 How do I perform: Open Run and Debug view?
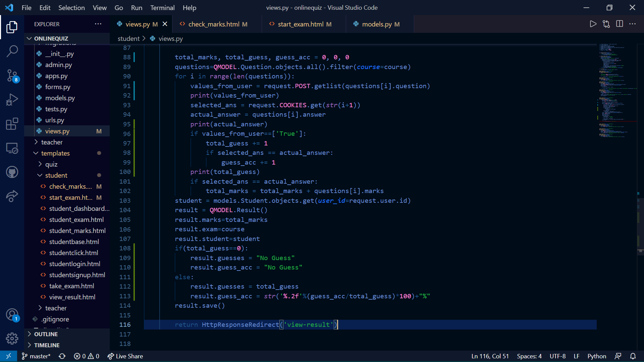(x=12, y=100)
